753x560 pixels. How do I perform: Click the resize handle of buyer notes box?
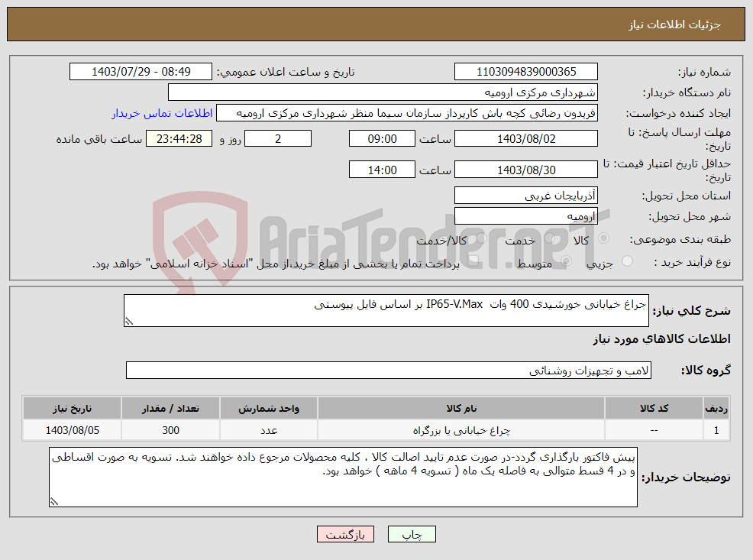click(53, 502)
